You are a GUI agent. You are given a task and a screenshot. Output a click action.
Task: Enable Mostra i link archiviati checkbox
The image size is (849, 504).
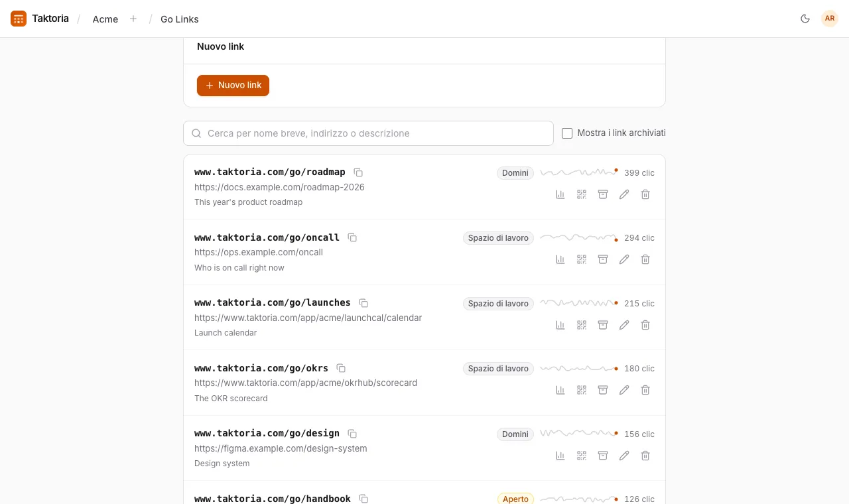567,133
